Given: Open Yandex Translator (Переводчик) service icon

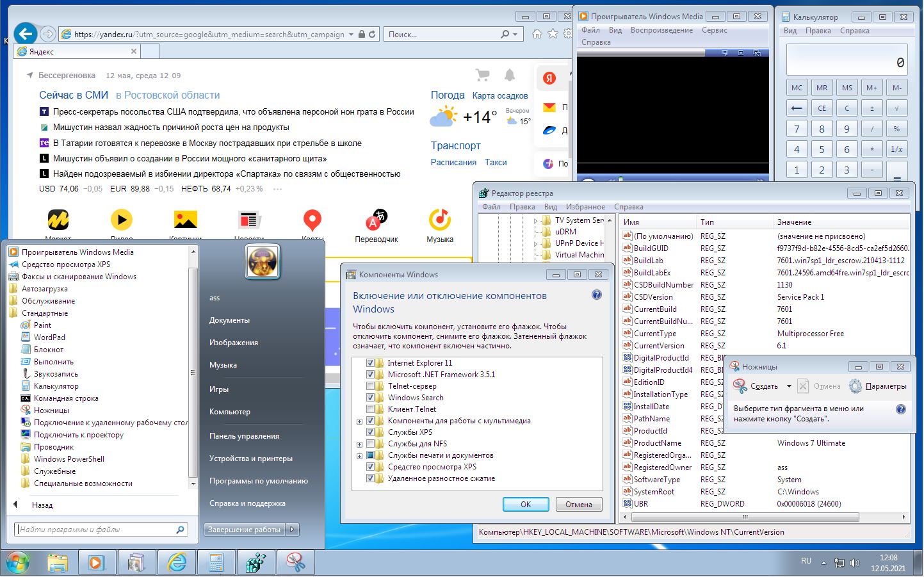Looking at the screenshot, I should (376, 221).
